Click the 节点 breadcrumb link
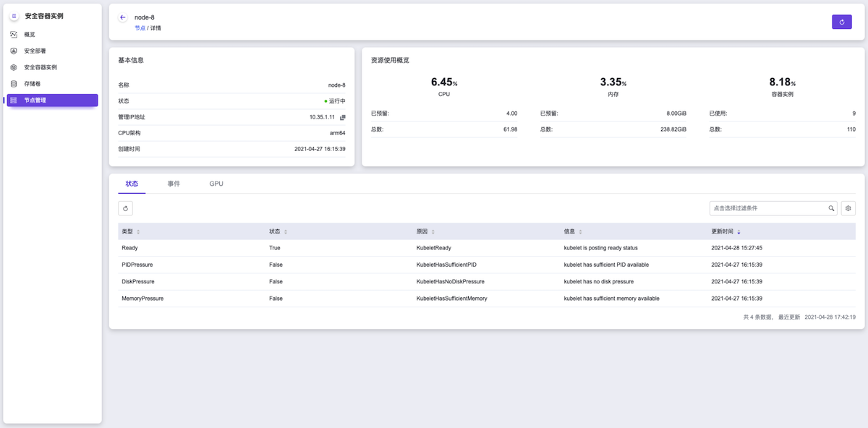 (x=140, y=28)
